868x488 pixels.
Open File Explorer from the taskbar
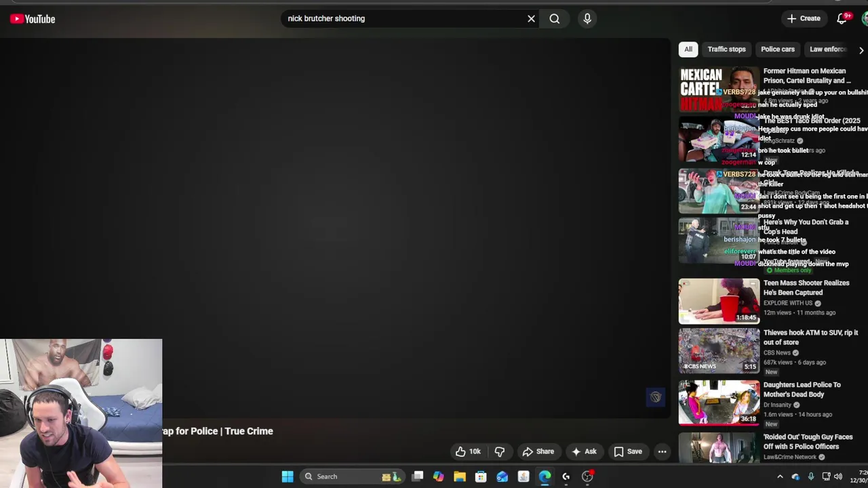(x=460, y=476)
